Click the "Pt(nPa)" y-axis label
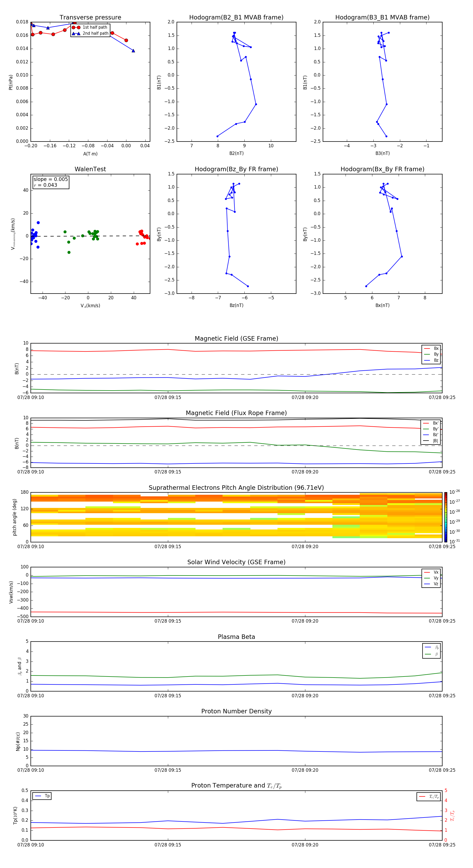This screenshot has width=473, height=868. (11, 82)
